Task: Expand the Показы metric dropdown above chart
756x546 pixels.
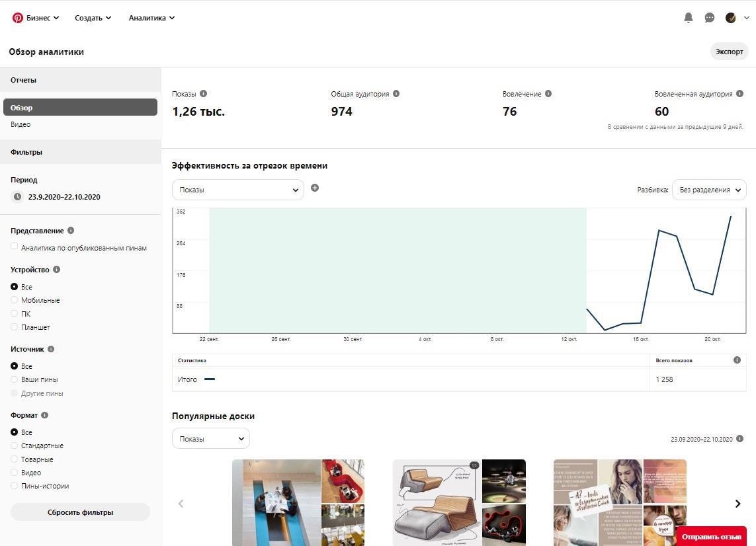Action: 238,190
